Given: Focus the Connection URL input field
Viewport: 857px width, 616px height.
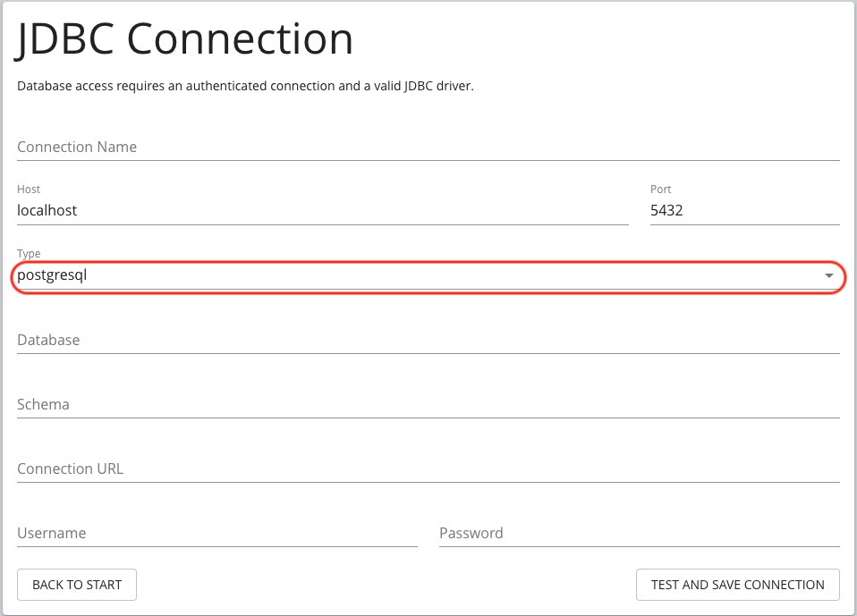Looking at the screenshot, I should 428,469.
